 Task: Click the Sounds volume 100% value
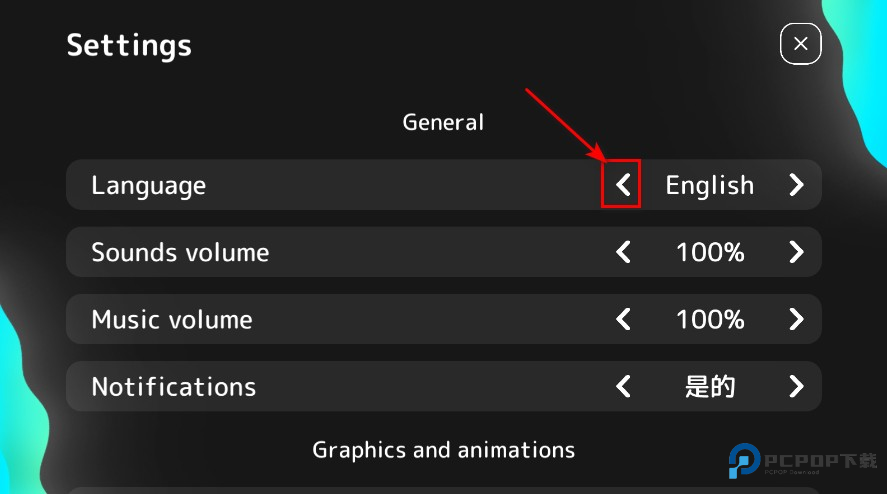click(710, 252)
